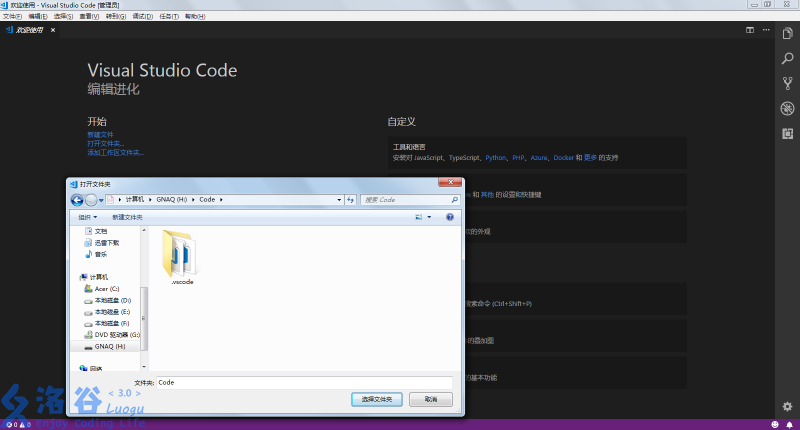Click the Azure link on welcome page
800x430 pixels.
(539, 158)
